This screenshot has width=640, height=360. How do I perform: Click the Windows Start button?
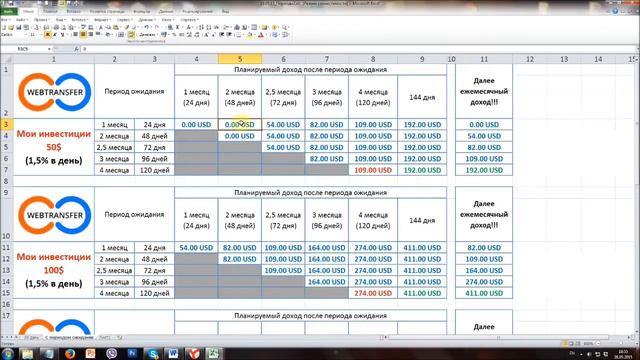click(8, 353)
